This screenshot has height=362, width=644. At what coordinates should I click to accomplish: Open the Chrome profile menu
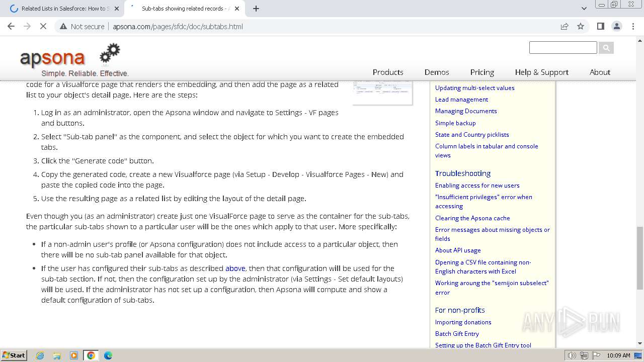pos(616,26)
